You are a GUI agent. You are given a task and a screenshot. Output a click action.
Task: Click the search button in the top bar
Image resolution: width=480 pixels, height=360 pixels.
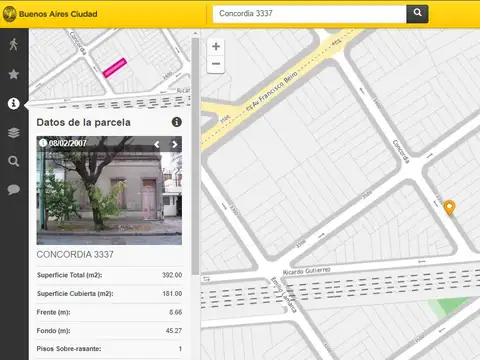coord(417,14)
